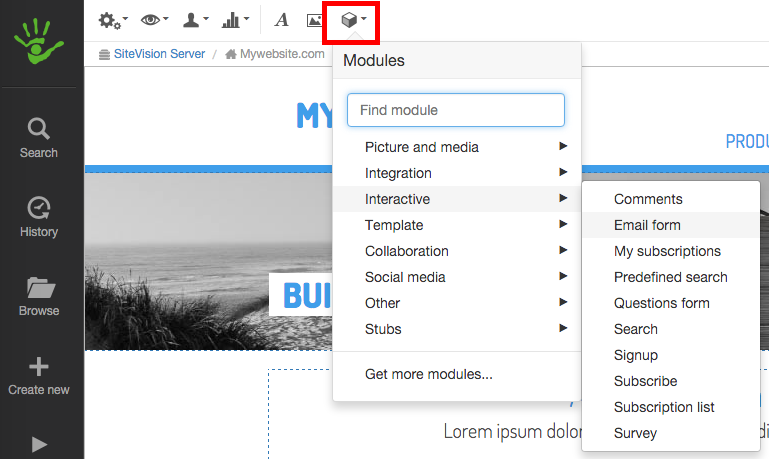Choose the Search module in submenu
The height and width of the screenshot is (459, 769).
(671, 329)
